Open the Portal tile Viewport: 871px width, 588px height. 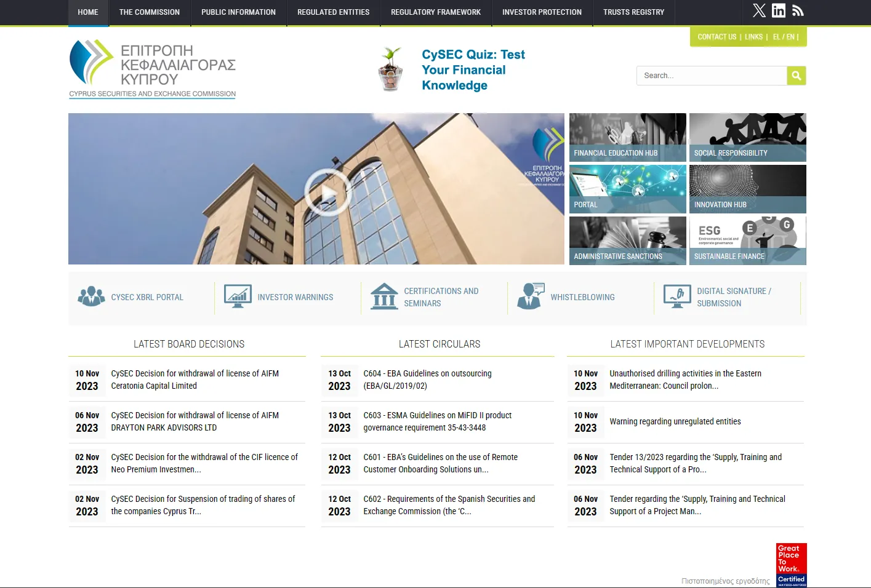628,189
